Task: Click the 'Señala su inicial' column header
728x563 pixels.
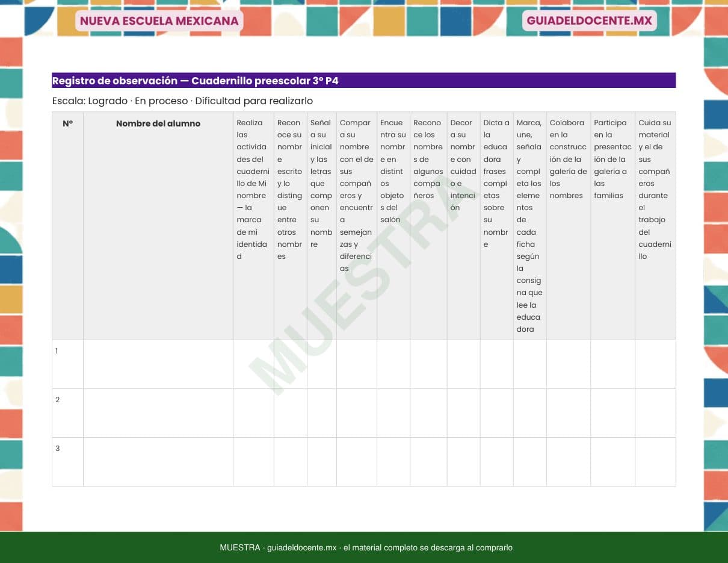Action: coord(322,226)
